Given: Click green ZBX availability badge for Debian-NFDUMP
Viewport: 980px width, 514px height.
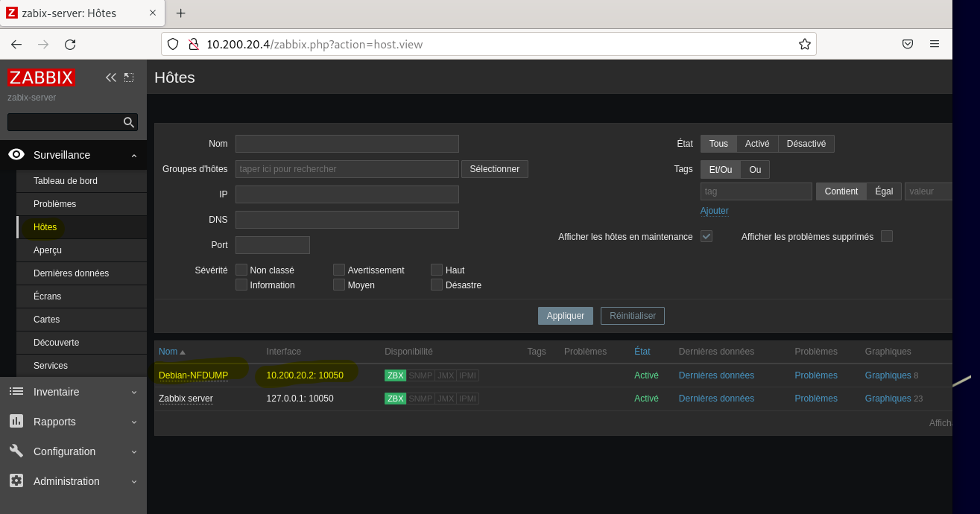Looking at the screenshot, I should (x=395, y=375).
